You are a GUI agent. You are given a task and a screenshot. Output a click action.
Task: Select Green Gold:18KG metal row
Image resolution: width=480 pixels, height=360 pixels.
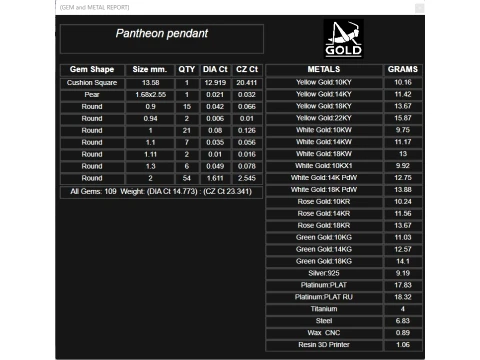point(344,262)
